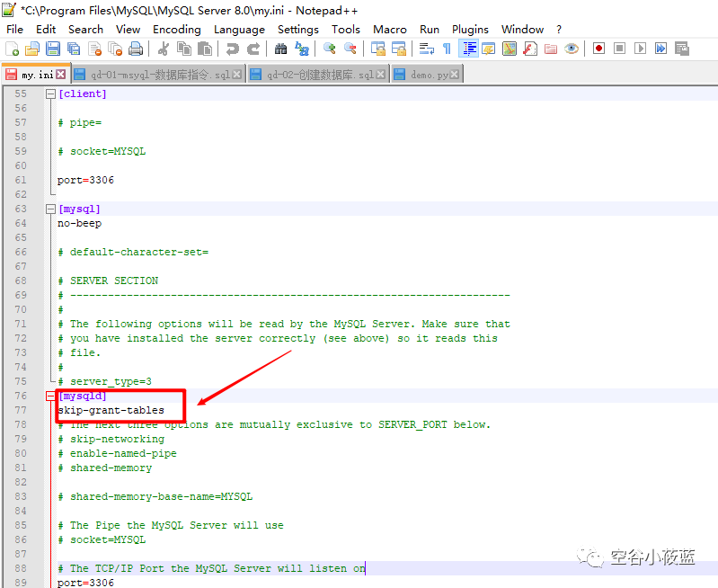Viewport: 718px width, 588px height.
Task: Open the ? help menu
Action: 559,30
